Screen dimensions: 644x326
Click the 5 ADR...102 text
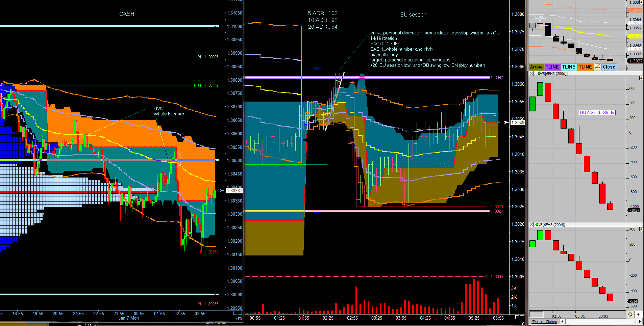[x=323, y=13]
